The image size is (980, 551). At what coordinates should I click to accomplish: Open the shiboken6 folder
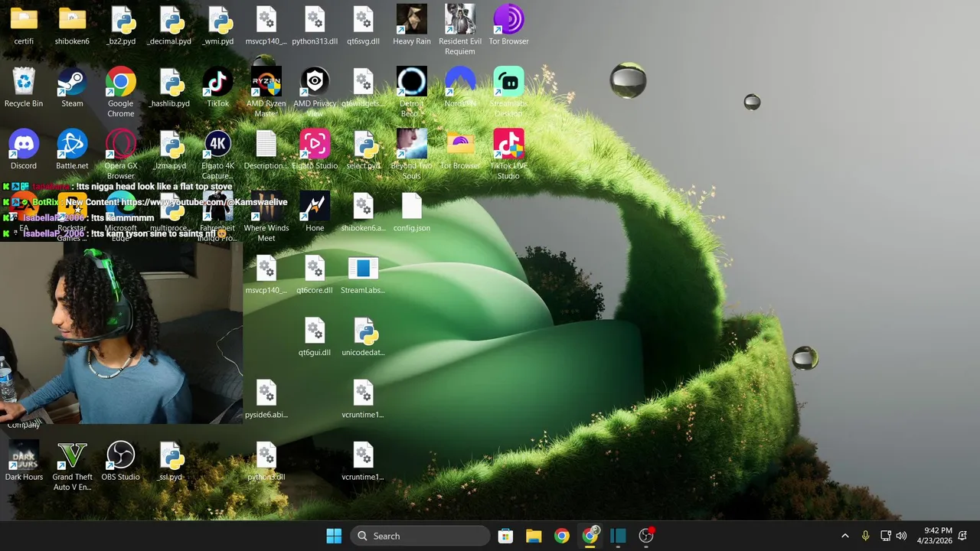pyautogui.click(x=72, y=25)
